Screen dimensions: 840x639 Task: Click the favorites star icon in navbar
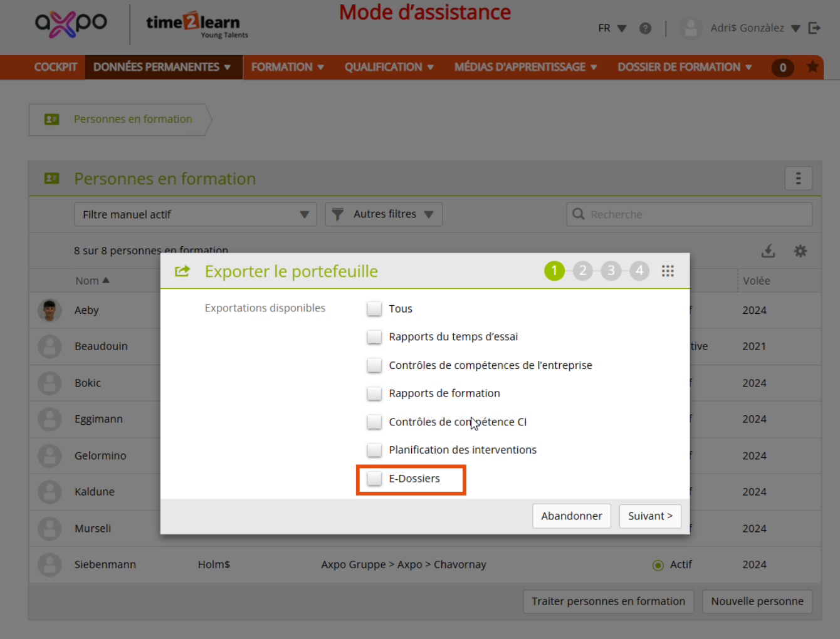tap(812, 66)
